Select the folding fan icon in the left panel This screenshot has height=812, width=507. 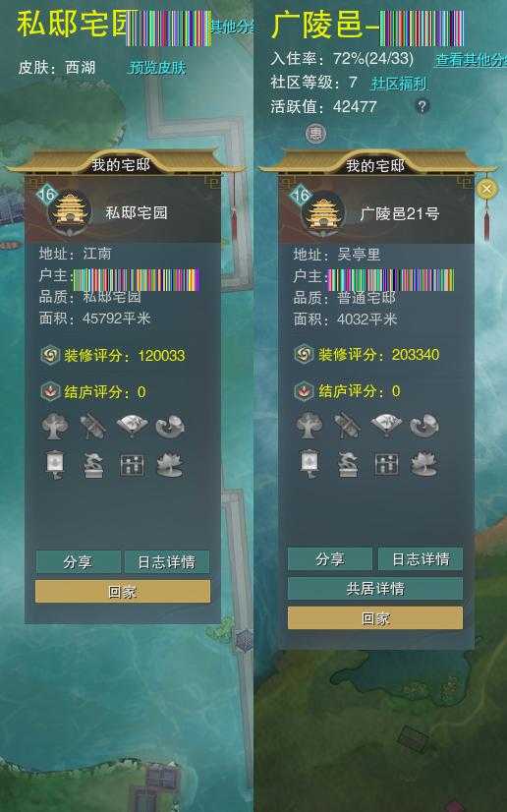[132, 425]
